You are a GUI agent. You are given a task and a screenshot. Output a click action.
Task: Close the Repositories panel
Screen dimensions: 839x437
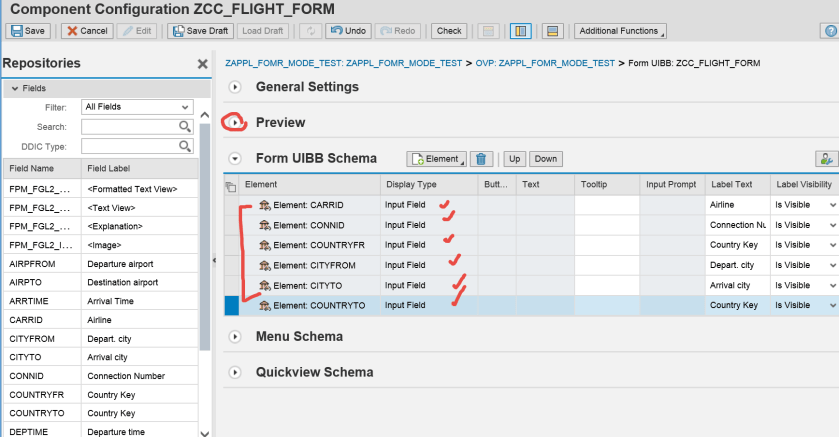click(202, 64)
